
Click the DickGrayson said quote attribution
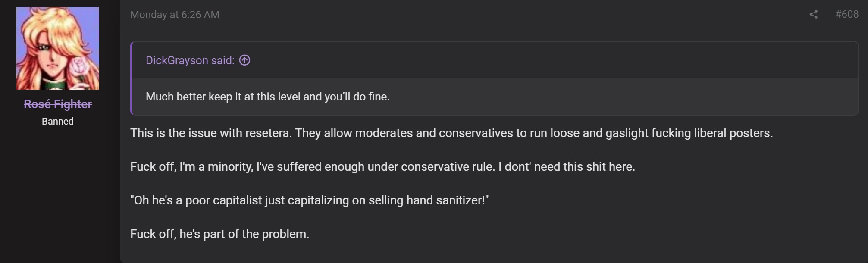[x=190, y=60]
